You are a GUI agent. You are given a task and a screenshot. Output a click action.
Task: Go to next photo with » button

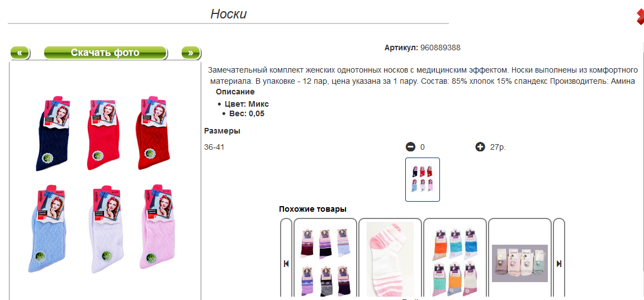(191, 53)
